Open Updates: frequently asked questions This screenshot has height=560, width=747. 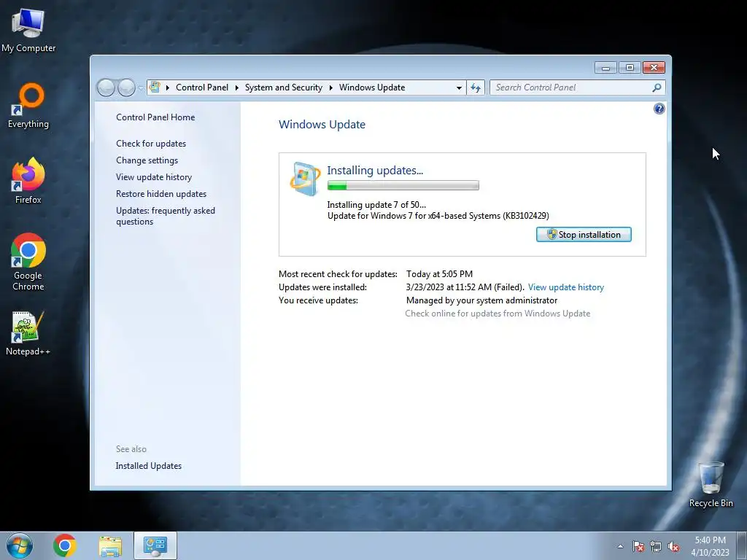coord(166,216)
